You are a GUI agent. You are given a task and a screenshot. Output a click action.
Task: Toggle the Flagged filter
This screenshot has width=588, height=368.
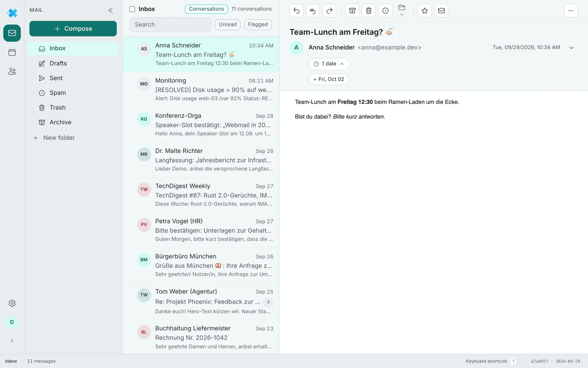coord(258,25)
